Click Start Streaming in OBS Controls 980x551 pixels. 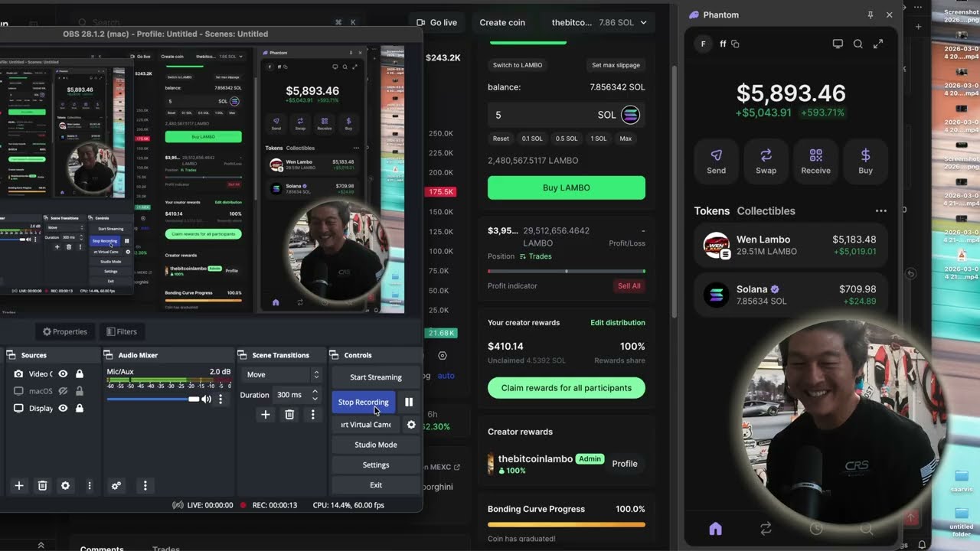376,377
